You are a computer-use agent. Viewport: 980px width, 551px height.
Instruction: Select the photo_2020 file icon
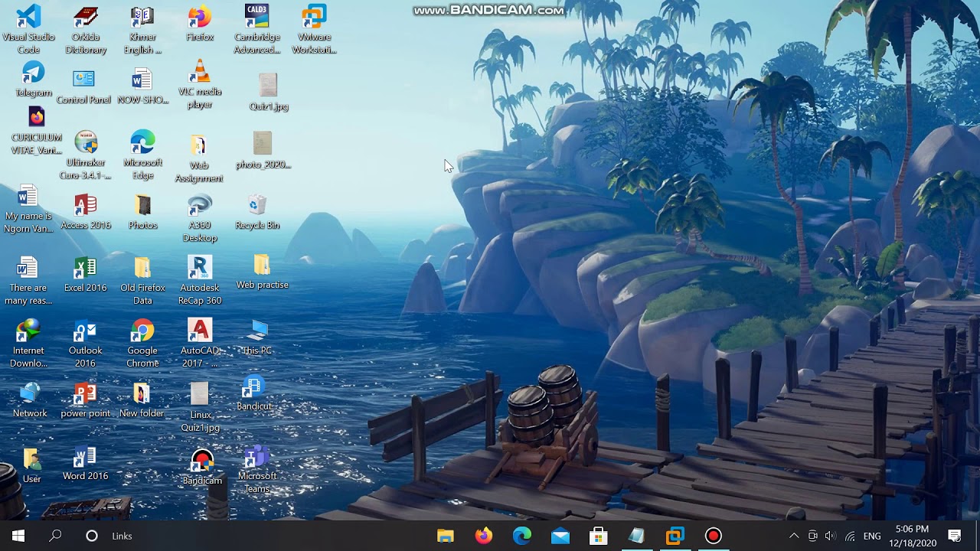coord(263,150)
